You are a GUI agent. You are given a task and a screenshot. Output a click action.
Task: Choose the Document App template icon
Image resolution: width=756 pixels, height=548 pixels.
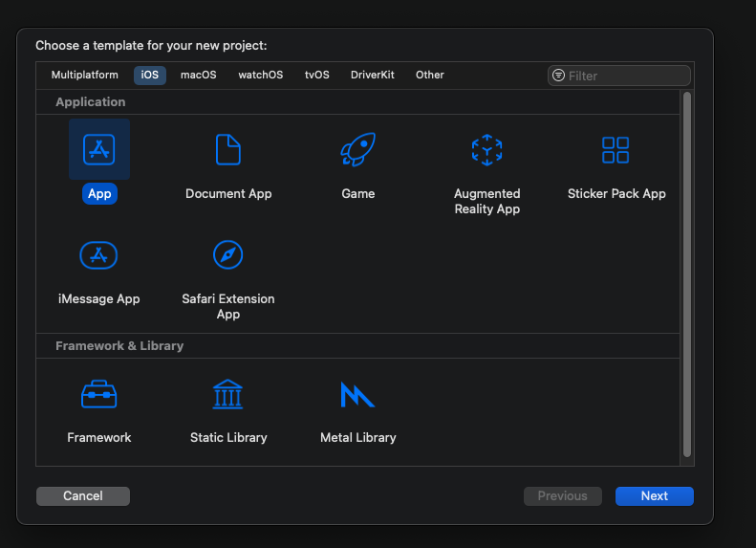click(228, 150)
